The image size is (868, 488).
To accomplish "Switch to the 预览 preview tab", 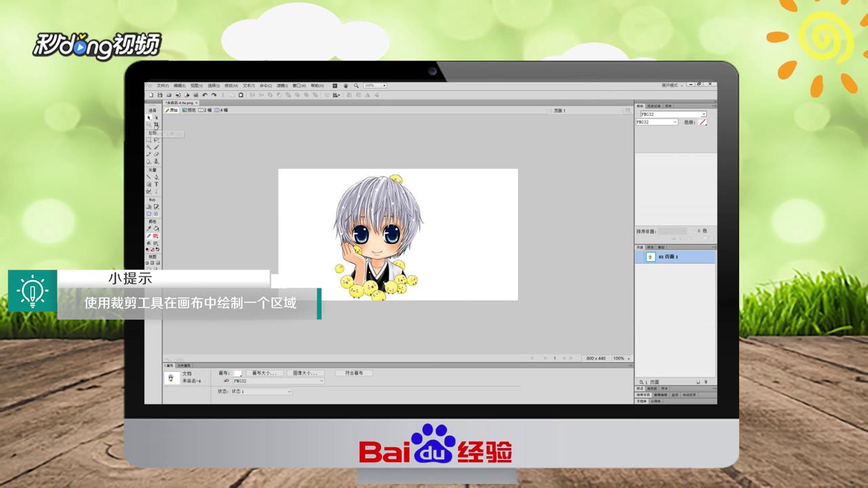I will point(189,110).
